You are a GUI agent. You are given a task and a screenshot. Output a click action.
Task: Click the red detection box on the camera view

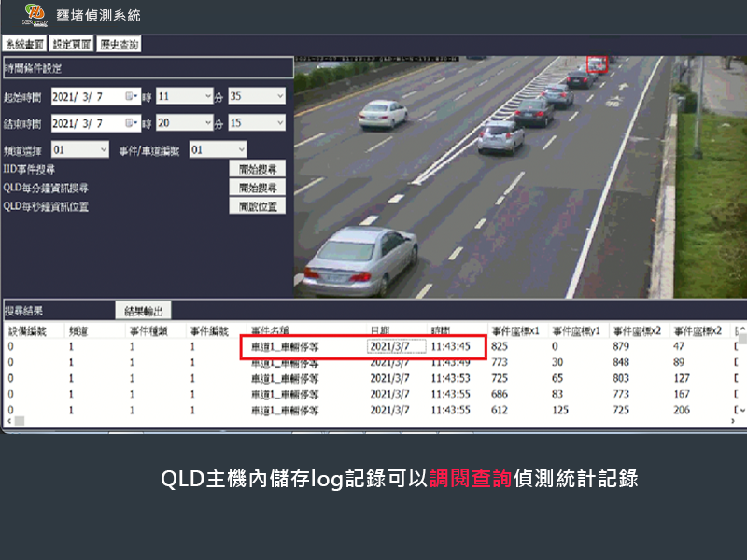pyautogui.click(x=597, y=63)
